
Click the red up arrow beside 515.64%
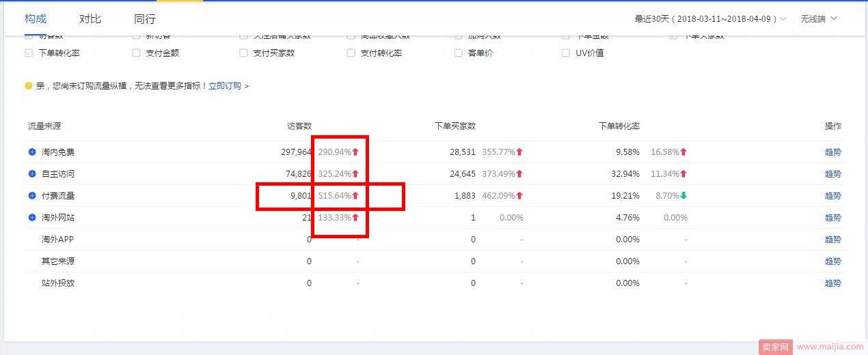[355, 196]
